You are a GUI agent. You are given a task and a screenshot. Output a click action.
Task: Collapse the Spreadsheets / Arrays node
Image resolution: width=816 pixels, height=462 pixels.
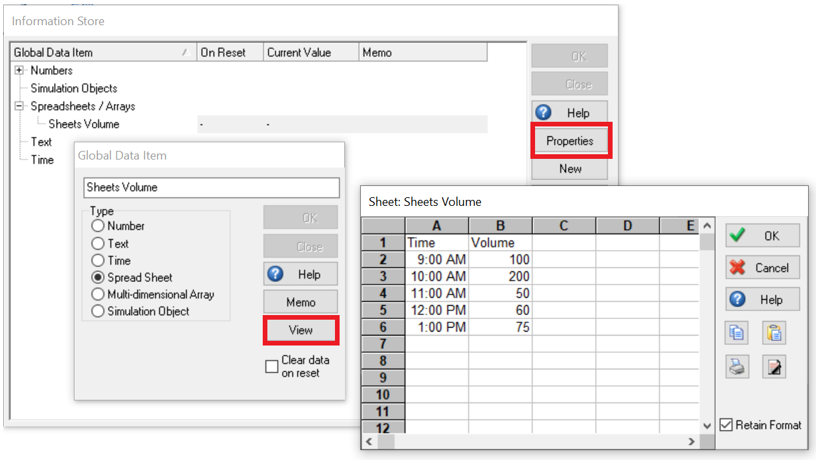click(x=19, y=106)
